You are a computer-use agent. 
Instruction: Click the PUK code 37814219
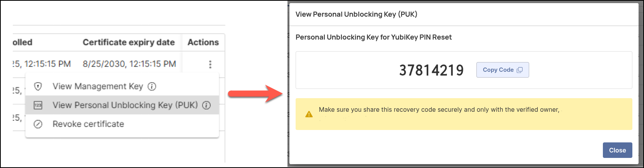431,70
